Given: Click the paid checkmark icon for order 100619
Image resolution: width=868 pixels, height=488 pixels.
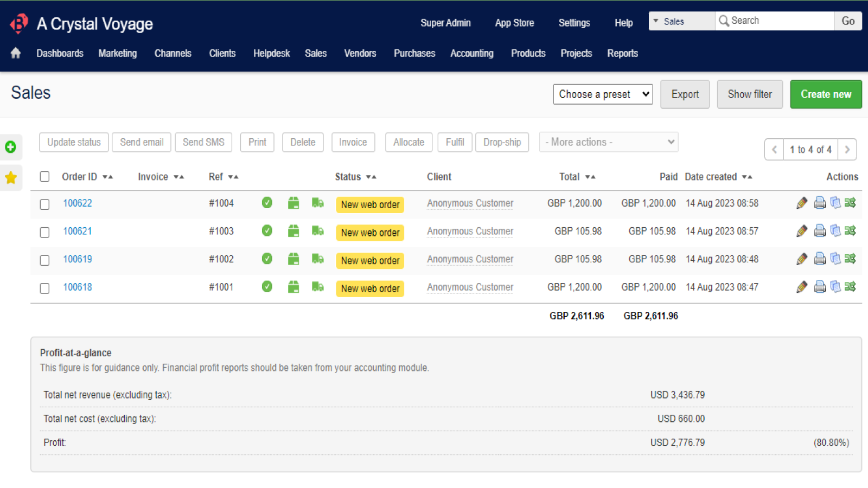Looking at the screenshot, I should pyautogui.click(x=267, y=259).
